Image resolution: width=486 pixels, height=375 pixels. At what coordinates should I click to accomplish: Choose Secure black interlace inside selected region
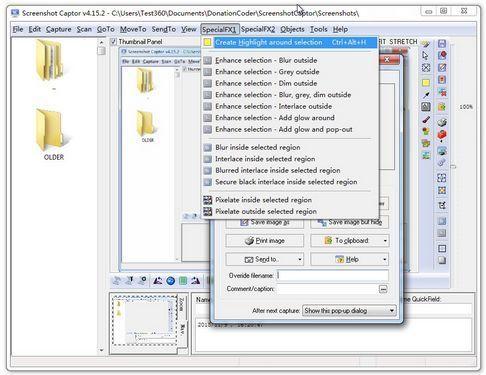(290, 182)
